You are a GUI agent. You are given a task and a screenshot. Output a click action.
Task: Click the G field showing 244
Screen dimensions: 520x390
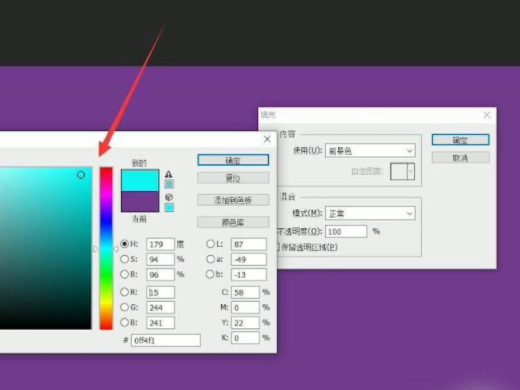pyautogui.click(x=160, y=307)
